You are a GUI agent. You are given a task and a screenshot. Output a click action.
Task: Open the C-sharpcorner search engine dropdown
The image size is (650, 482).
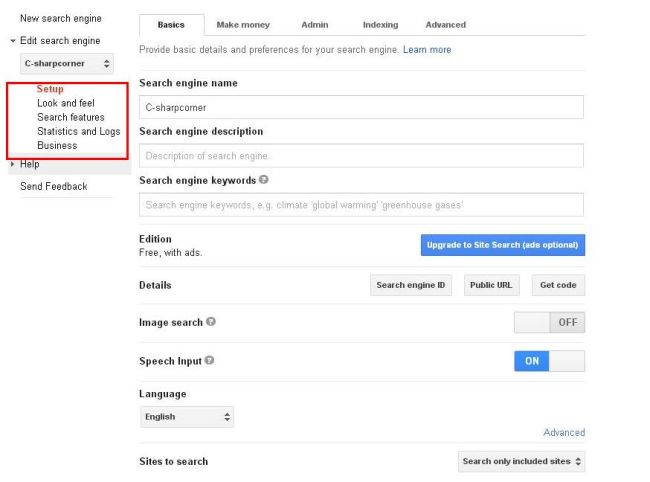(x=68, y=63)
